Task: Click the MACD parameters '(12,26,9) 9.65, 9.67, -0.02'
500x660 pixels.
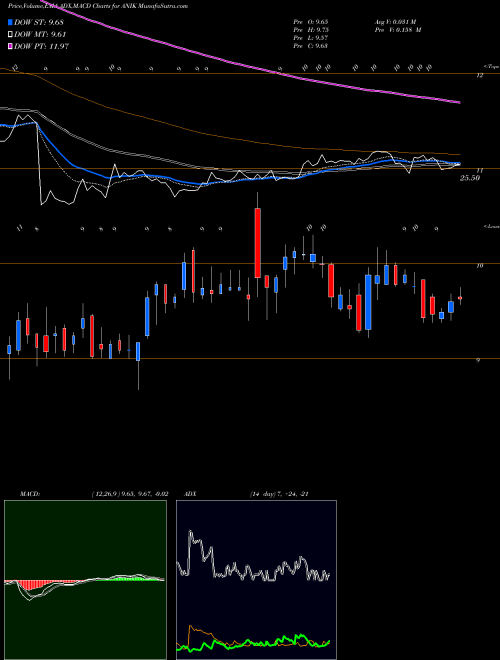Action: coord(130,494)
